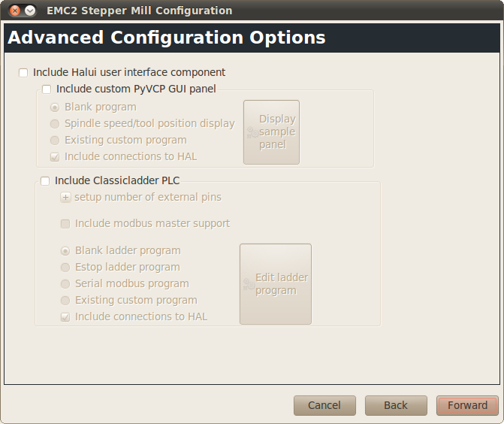The height and width of the screenshot is (424, 504).
Task: Expand setup number of external pins
Action: pyautogui.click(x=65, y=198)
